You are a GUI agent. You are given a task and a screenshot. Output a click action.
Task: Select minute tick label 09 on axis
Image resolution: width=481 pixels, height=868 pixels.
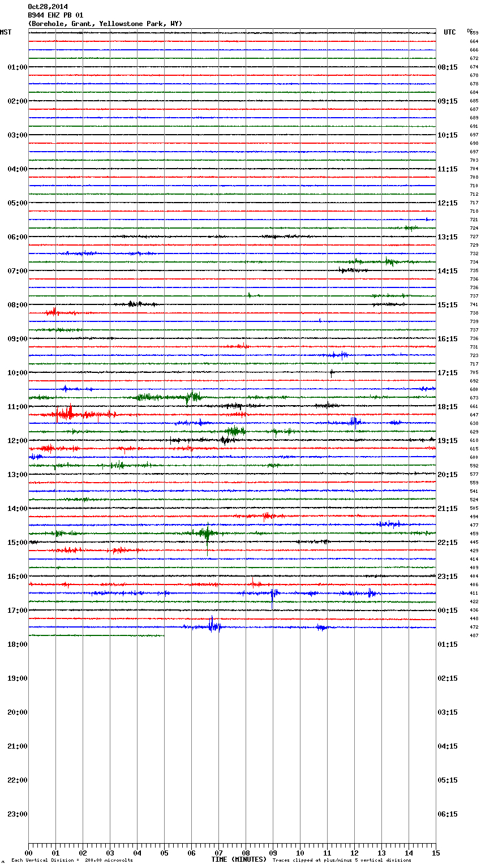273,853
